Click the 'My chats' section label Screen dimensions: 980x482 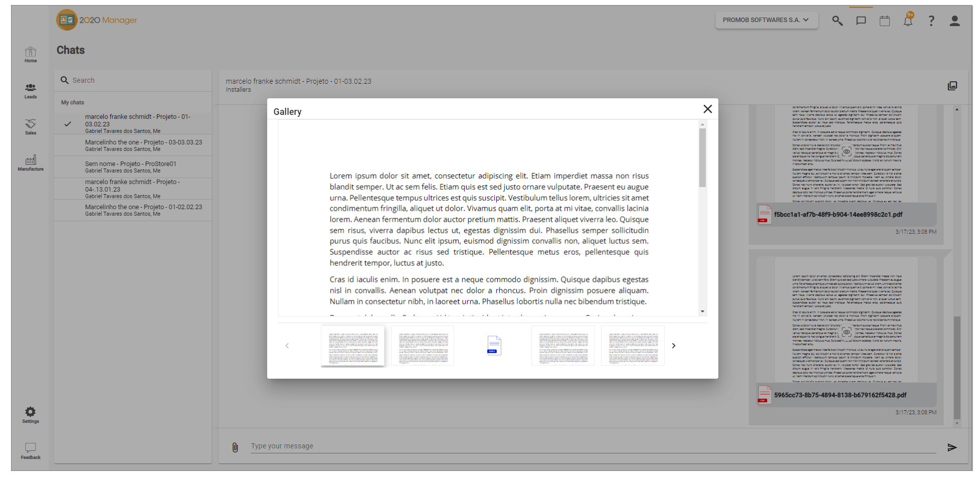(73, 102)
